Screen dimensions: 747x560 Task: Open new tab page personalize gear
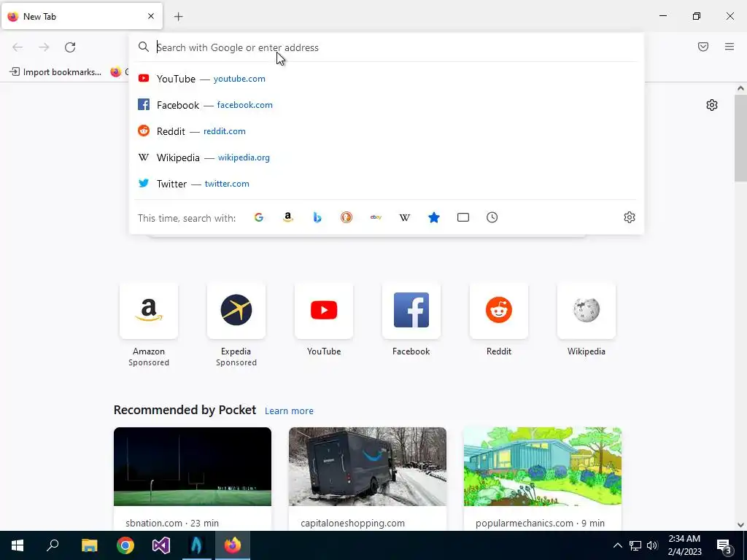click(x=712, y=105)
